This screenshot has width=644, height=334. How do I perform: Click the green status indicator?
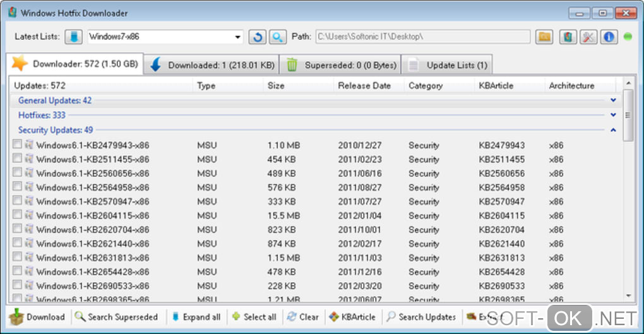click(628, 37)
